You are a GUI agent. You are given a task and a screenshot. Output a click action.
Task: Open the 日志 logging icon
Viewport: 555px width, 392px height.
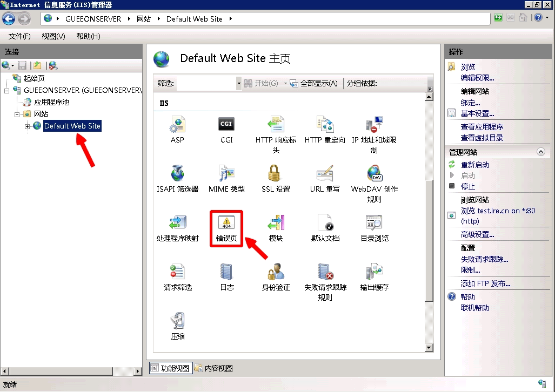(226, 272)
